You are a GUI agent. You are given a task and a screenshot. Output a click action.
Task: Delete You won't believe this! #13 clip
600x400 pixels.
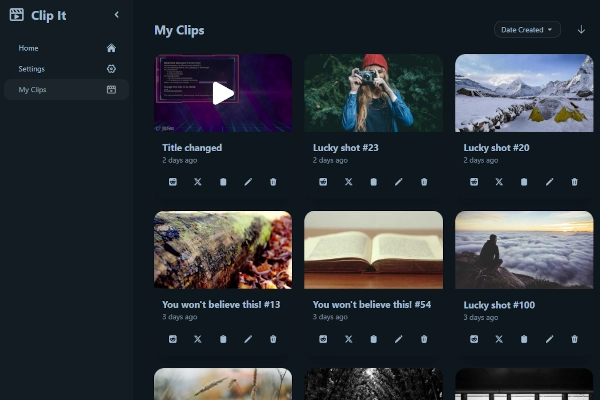(273, 339)
